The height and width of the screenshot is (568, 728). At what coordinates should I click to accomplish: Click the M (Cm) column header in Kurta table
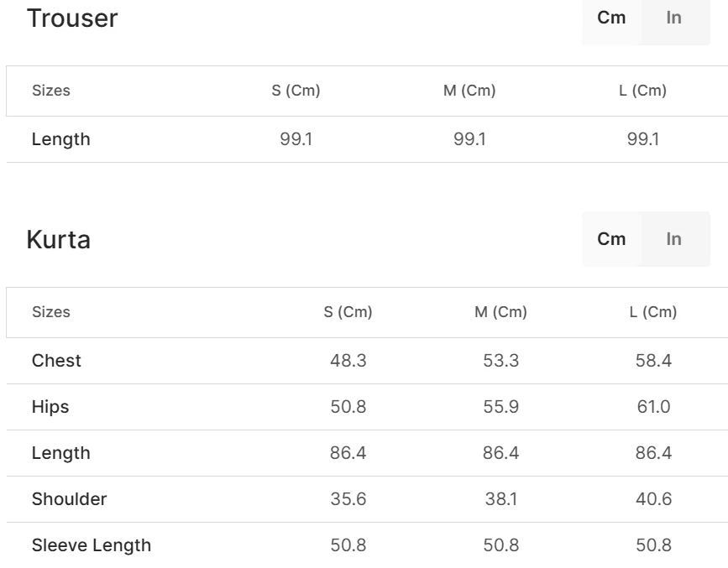(500, 312)
